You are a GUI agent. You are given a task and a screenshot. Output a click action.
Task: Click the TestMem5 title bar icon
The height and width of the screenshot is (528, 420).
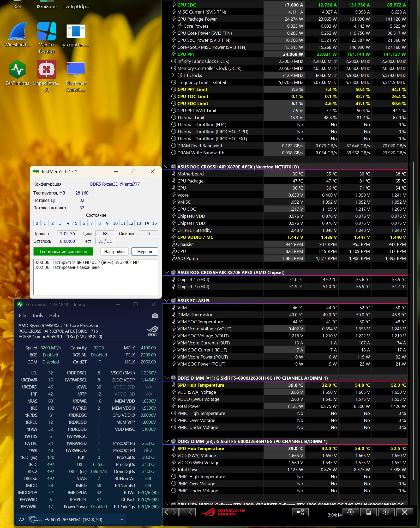click(x=35, y=172)
